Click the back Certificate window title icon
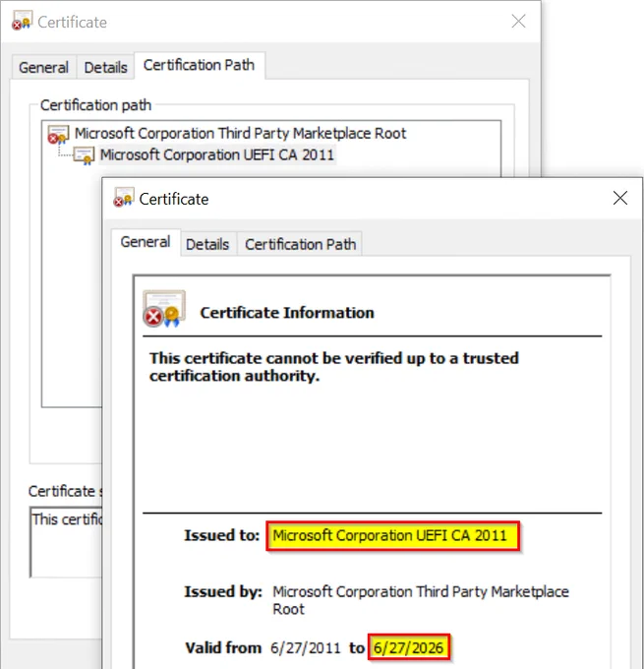Image resolution: width=644 pixels, height=669 pixels. (23, 20)
